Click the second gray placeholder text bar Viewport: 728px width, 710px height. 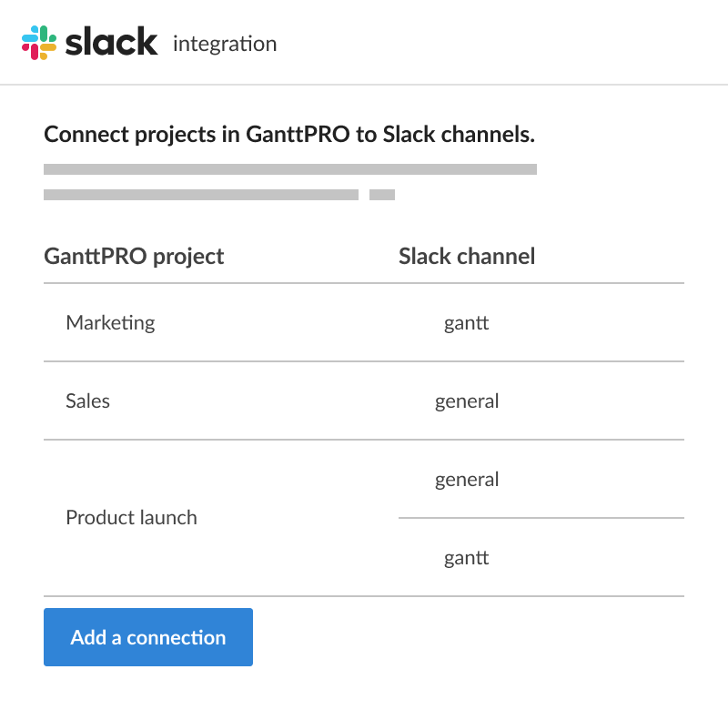[x=200, y=193]
